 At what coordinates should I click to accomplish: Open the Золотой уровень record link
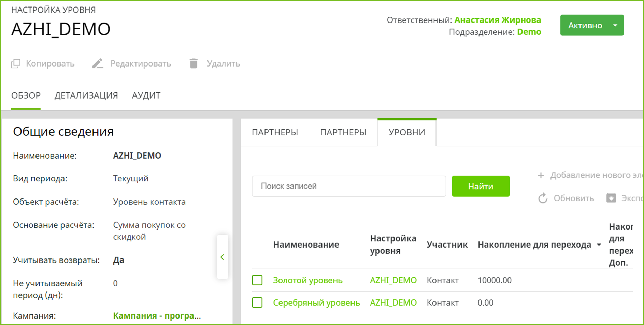coord(307,280)
